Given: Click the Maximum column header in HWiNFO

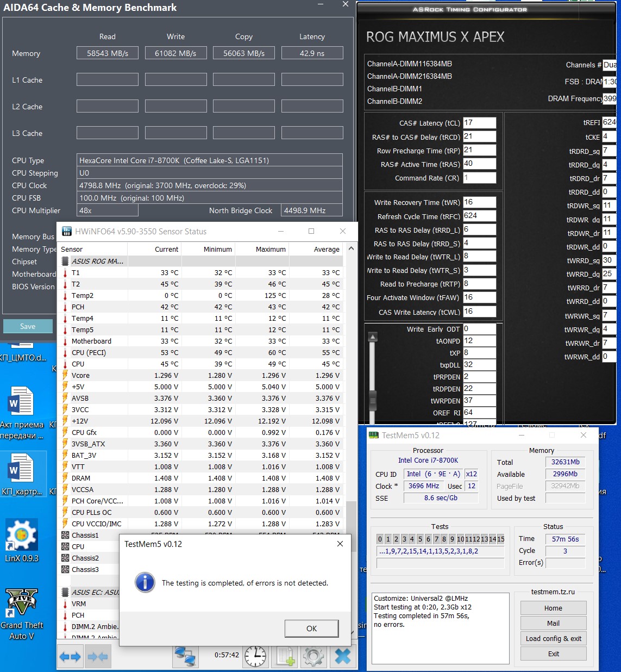Looking at the screenshot, I should tap(262, 249).
